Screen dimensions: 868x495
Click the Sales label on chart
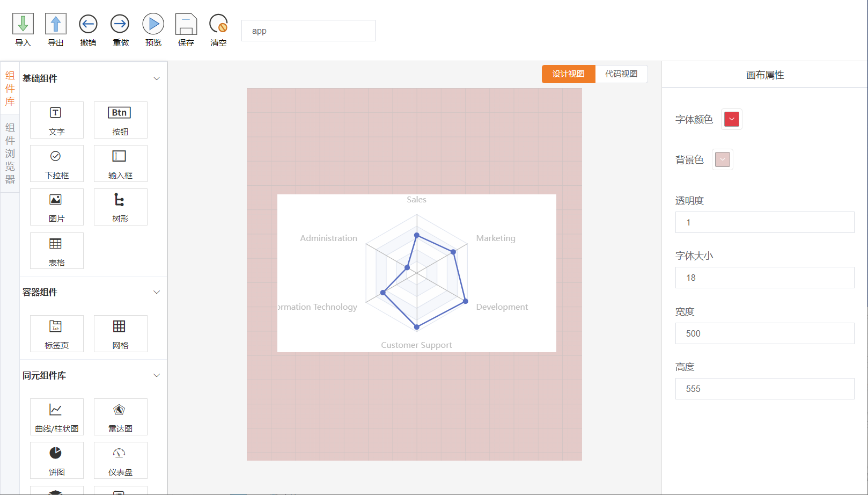[x=416, y=200]
